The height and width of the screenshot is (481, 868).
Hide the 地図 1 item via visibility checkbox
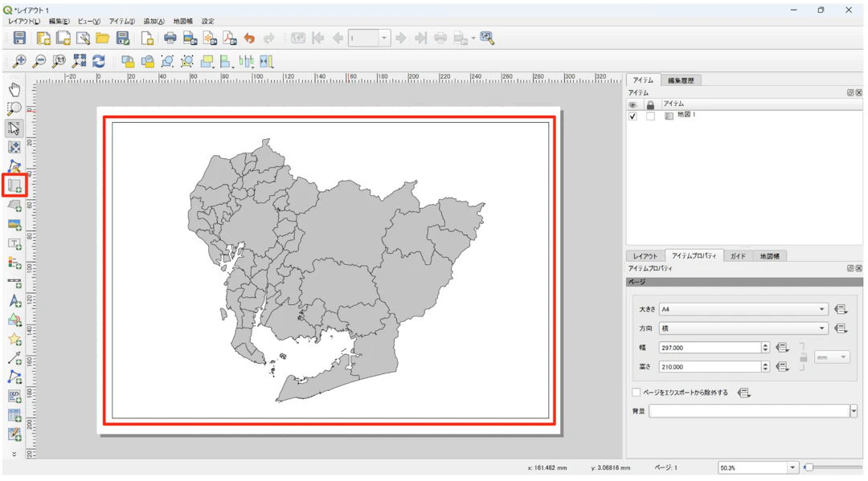click(x=633, y=116)
